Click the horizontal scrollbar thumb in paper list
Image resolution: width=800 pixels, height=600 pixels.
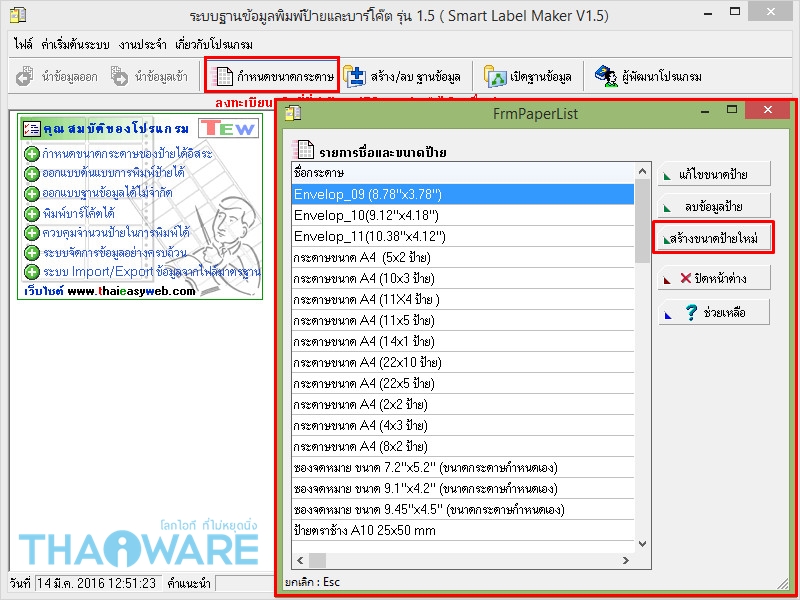pos(317,560)
